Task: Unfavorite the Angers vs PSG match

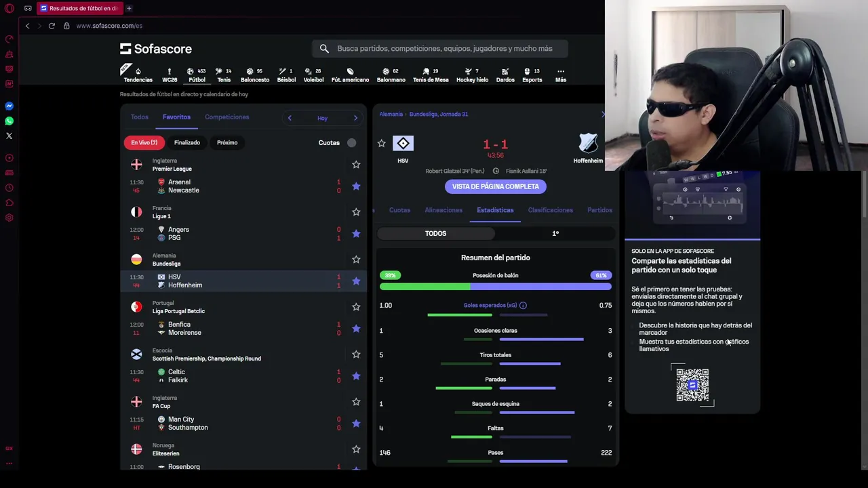Action: click(x=356, y=234)
